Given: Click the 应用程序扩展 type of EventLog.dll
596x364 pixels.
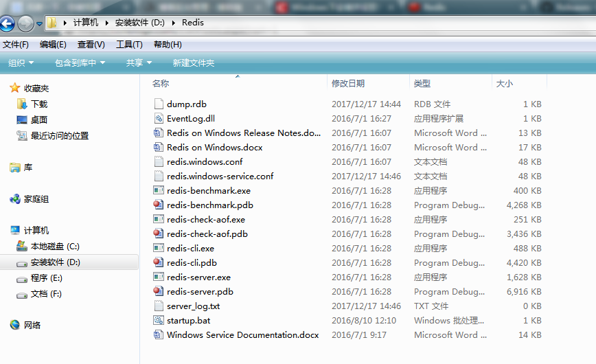Looking at the screenshot, I should (x=439, y=119).
